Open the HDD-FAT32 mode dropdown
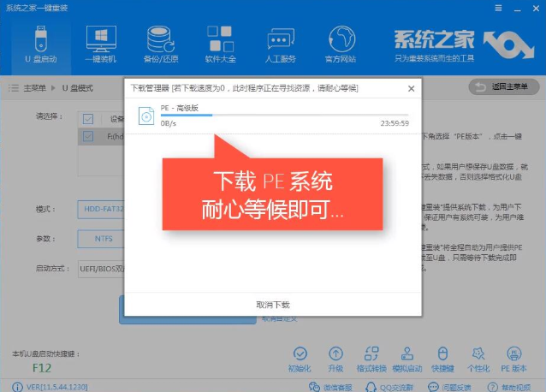This screenshot has height=392, width=546. point(101,209)
